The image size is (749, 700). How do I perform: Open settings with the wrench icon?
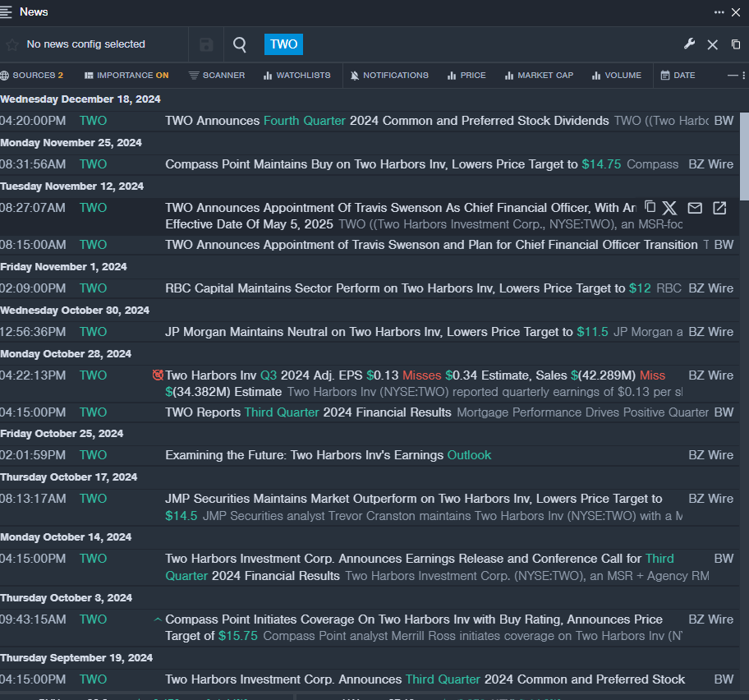click(x=689, y=44)
